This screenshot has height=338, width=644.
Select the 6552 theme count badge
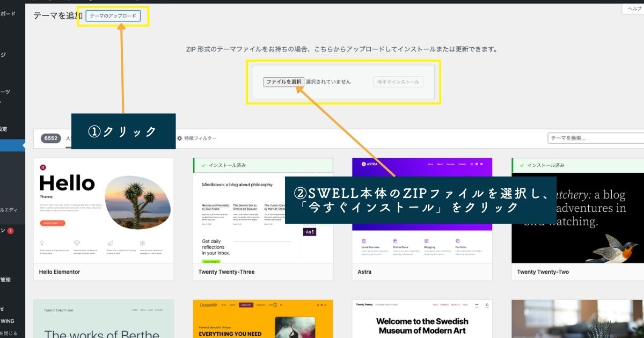point(51,138)
